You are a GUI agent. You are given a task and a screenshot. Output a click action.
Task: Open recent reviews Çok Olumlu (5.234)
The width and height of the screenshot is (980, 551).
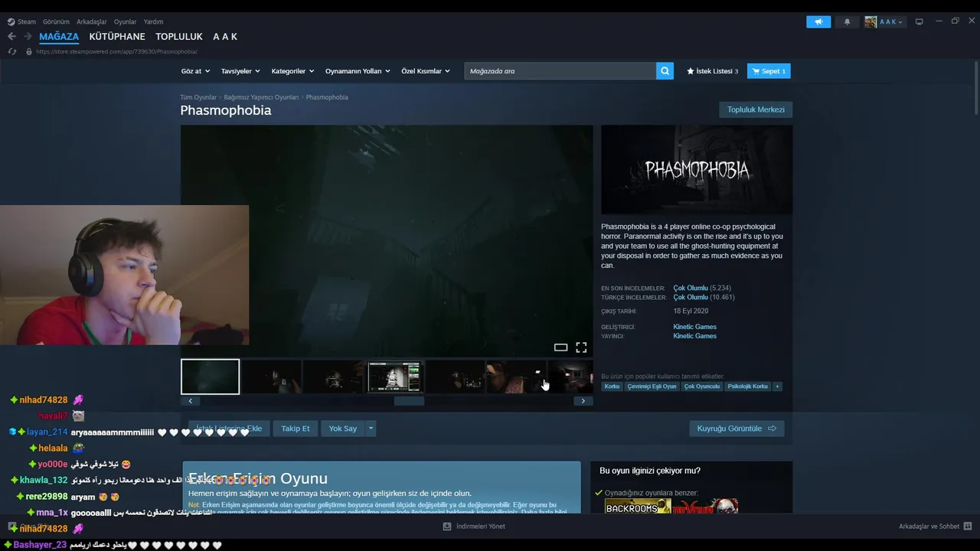(x=702, y=288)
